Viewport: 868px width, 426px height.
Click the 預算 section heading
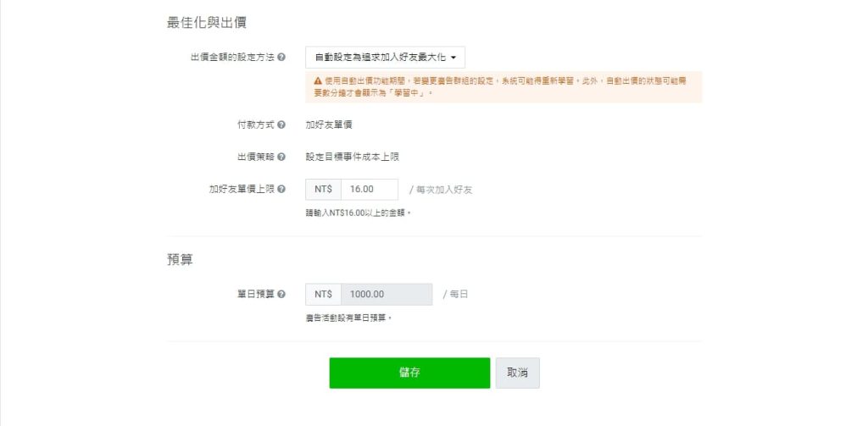click(180, 260)
